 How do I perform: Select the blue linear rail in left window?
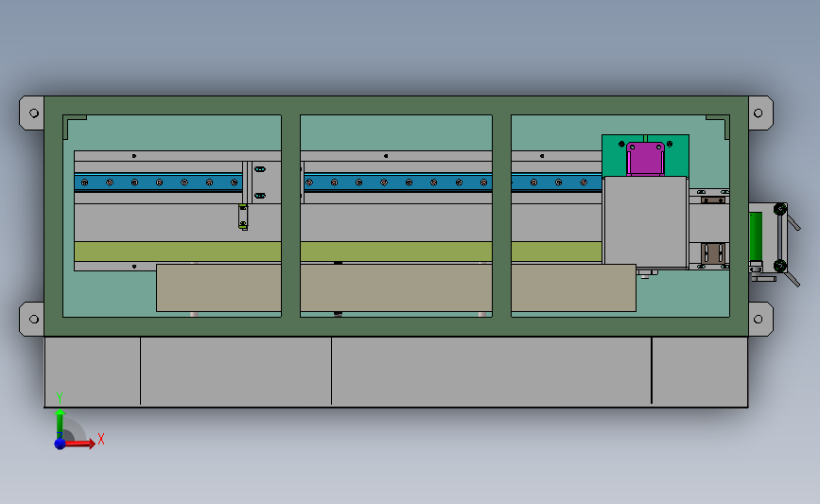click(x=158, y=182)
